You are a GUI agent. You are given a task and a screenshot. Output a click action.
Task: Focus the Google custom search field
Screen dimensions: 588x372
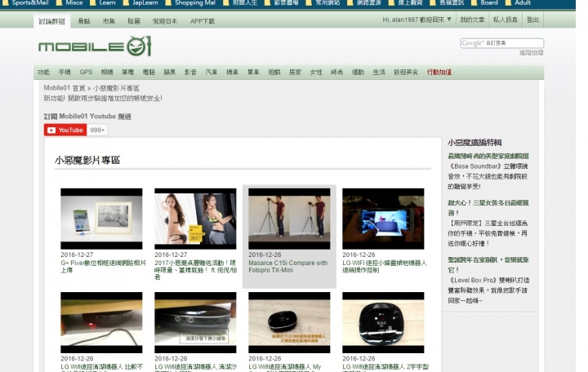(501, 43)
